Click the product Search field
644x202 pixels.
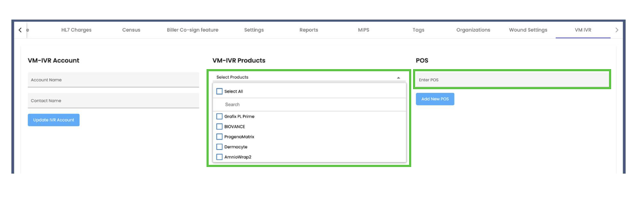[310, 104]
